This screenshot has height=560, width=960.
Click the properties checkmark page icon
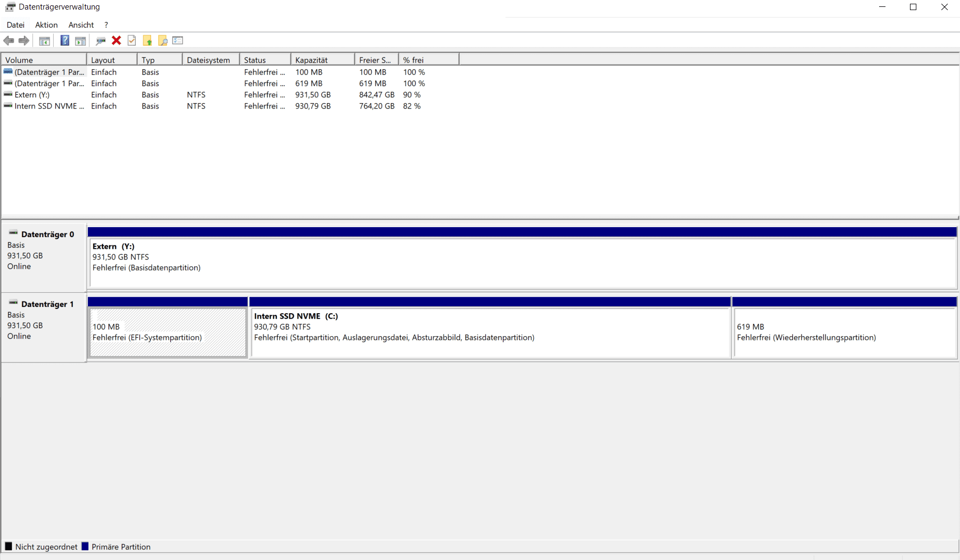[132, 40]
